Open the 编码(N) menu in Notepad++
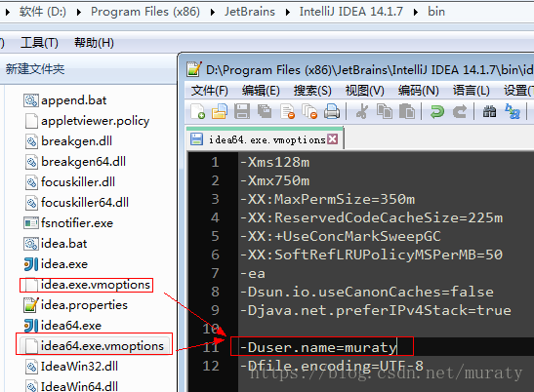Screen dimensions: 534x392 419,91
